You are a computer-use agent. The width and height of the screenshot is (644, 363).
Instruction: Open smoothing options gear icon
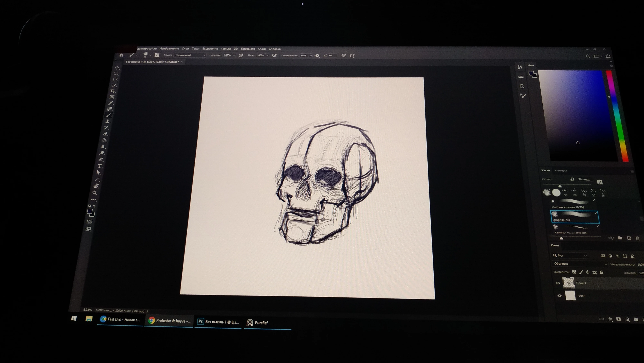(317, 56)
